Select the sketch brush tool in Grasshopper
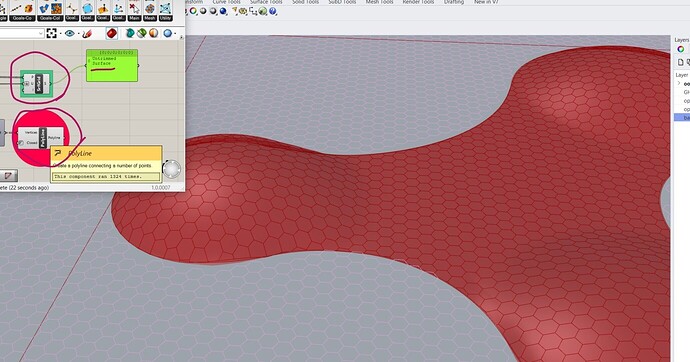Image resolution: width=690 pixels, height=362 pixels. (87, 33)
